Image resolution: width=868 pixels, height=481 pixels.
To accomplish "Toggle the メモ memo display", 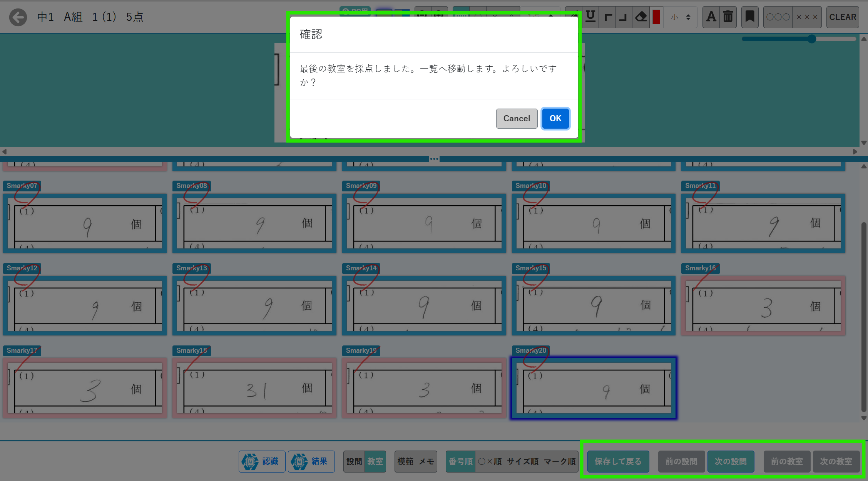I will click(426, 461).
